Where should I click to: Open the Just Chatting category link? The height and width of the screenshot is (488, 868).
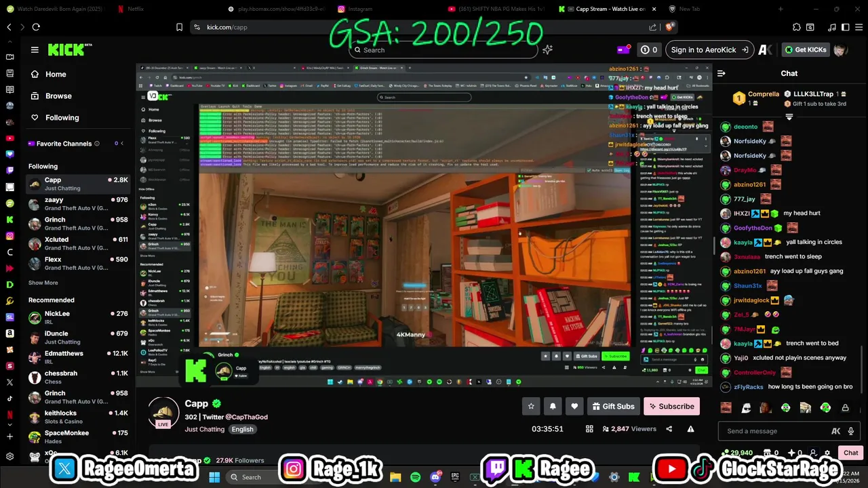[204, 429]
